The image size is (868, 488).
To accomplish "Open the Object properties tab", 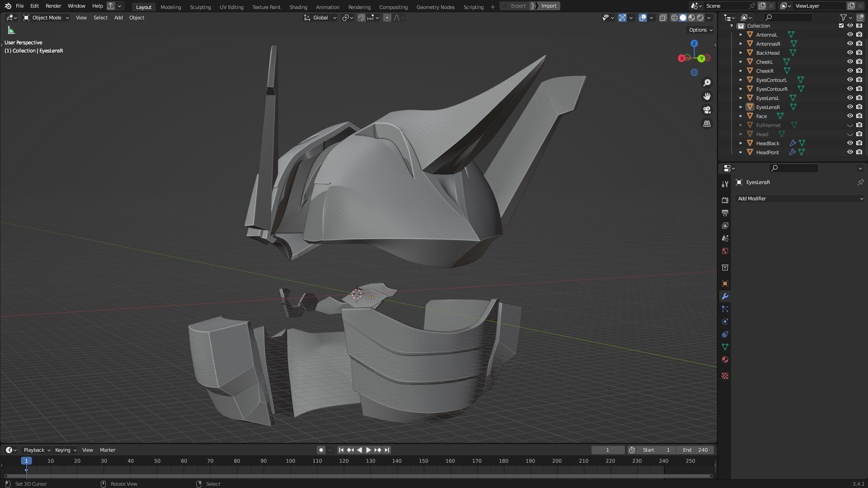I will pyautogui.click(x=725, y=284).
